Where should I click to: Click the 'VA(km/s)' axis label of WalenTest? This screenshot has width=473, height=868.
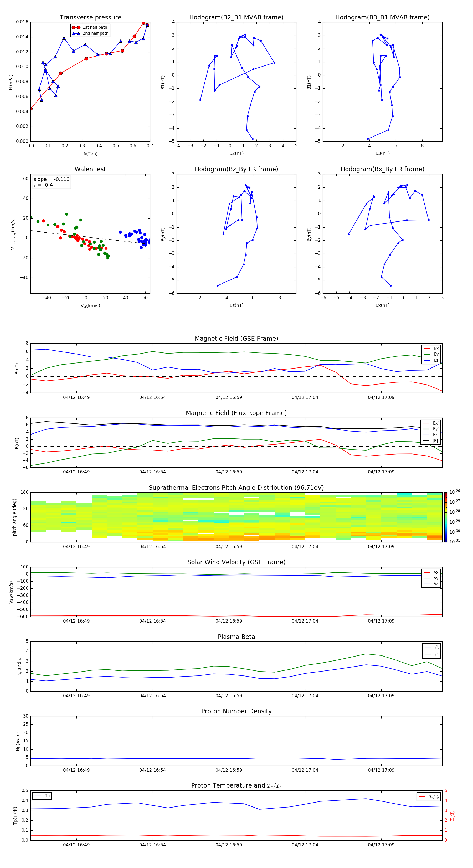90,306
